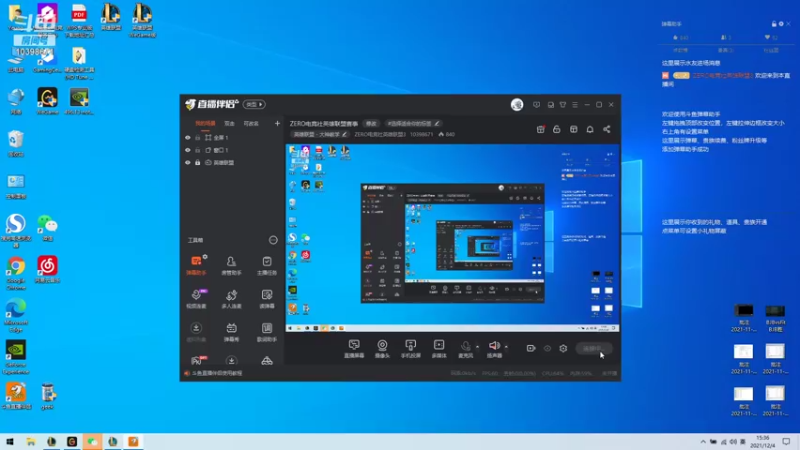Screen dimensions: 800x450
Task: Add a 多媒体 media source
Action: pos(439,349)
